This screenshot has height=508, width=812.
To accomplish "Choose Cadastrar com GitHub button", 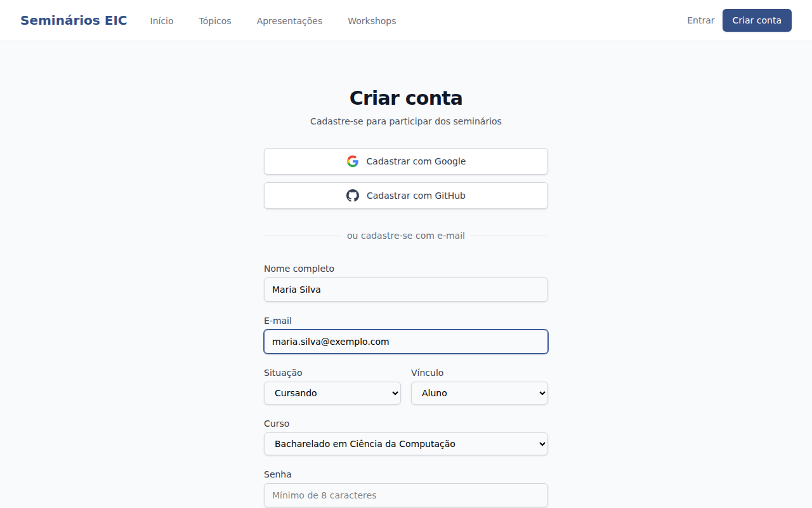I will (406, 196).
